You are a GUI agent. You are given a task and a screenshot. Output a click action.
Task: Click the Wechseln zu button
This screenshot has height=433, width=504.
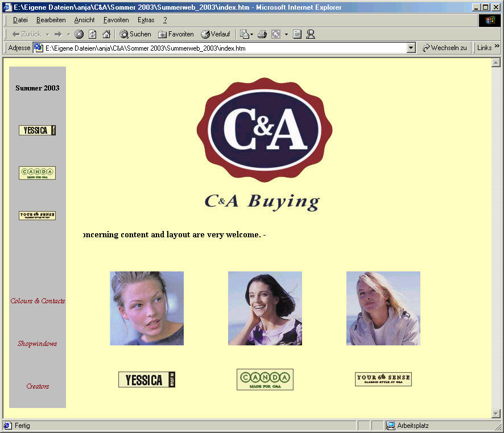444,48
